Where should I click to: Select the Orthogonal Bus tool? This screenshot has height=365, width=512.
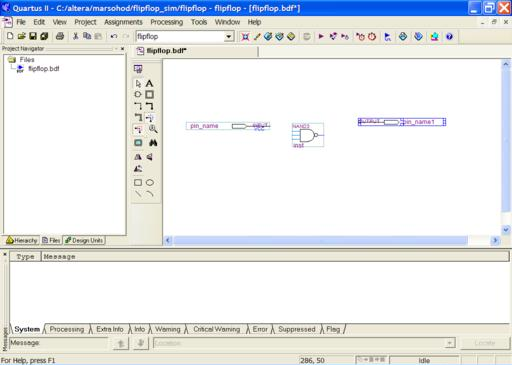149,106
